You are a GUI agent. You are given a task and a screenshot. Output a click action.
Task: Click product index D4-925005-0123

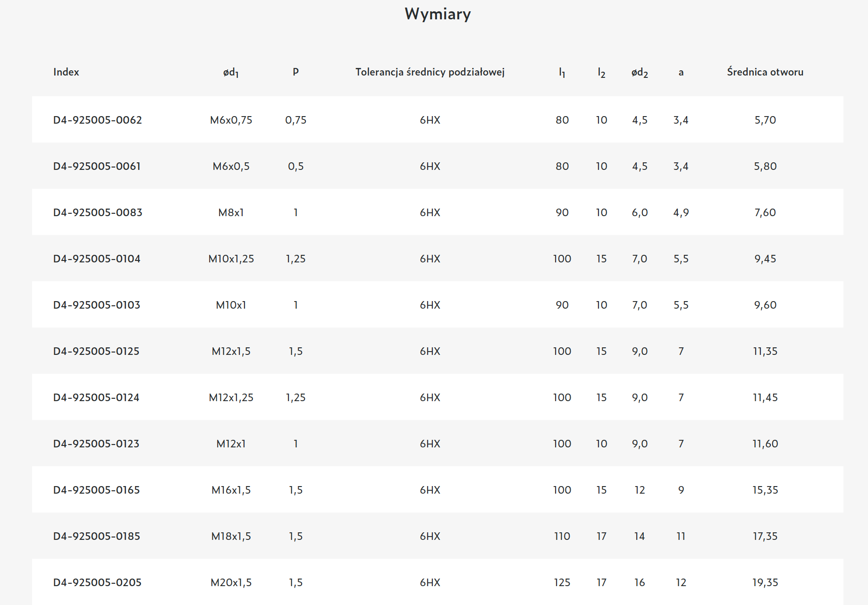tap(96, 444)
